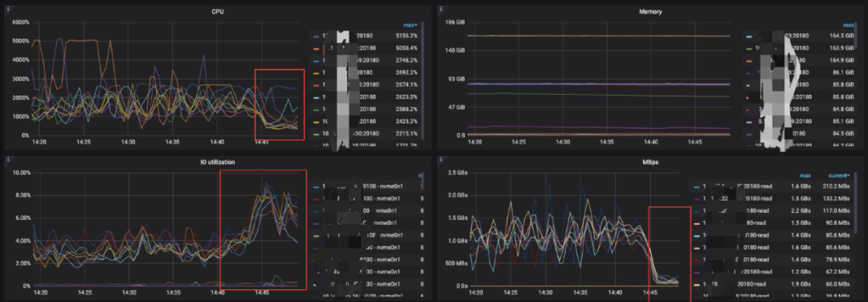The height and width of the screenshot is (302, 868).
Task: Sort MBps legend by max column
Action: (805, 175)
